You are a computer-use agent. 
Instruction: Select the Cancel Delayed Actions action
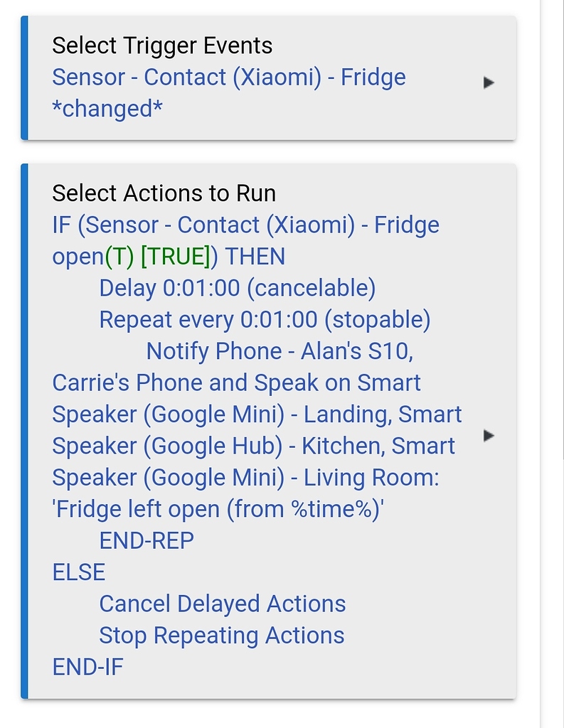pos(222,604)
